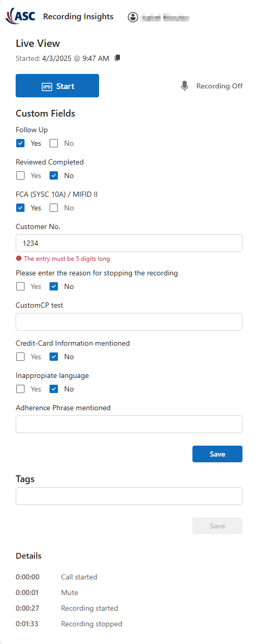Save the custom fields with blue Save
This screenshot has width=255, height=644.
click(217, 454)
